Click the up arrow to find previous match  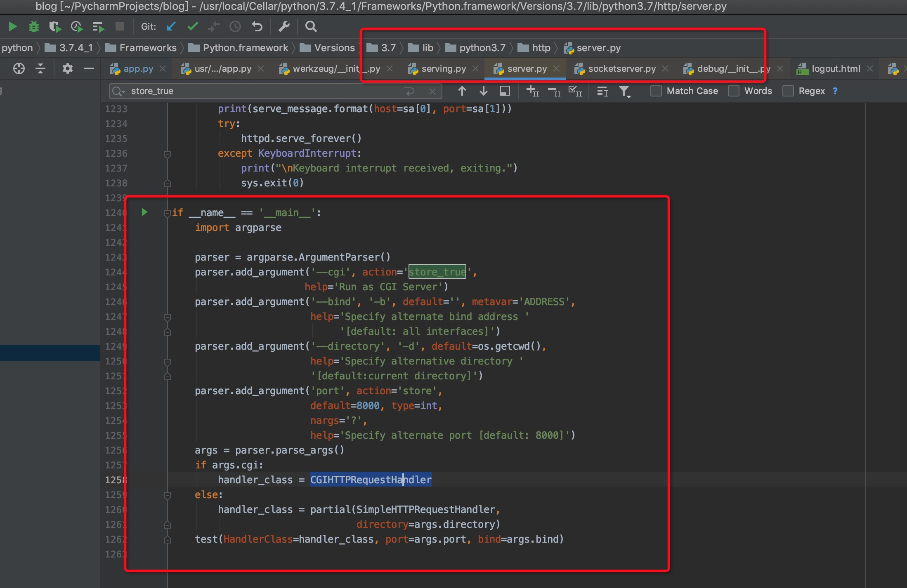tap(461, 92)
